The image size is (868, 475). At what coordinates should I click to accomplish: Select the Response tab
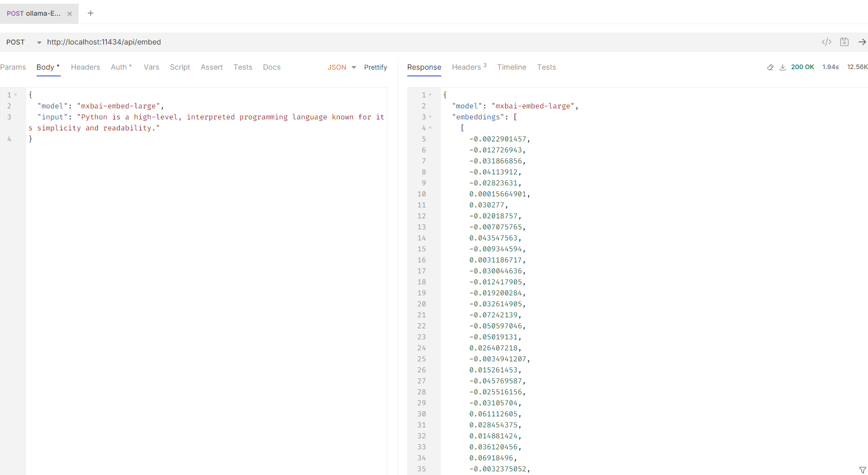[424, 67]
